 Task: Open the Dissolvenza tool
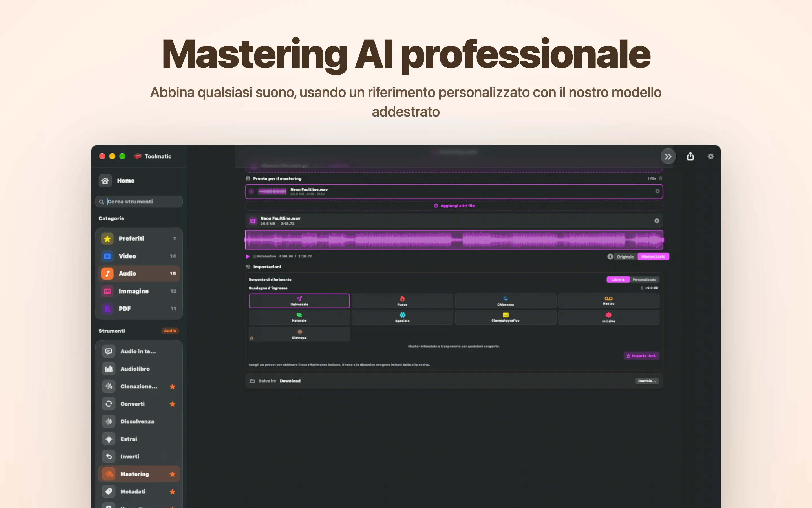click(139, 421)
